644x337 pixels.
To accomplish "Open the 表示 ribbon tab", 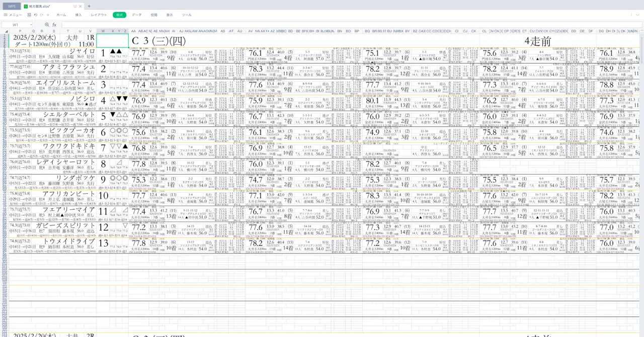I will pos(170,15).
